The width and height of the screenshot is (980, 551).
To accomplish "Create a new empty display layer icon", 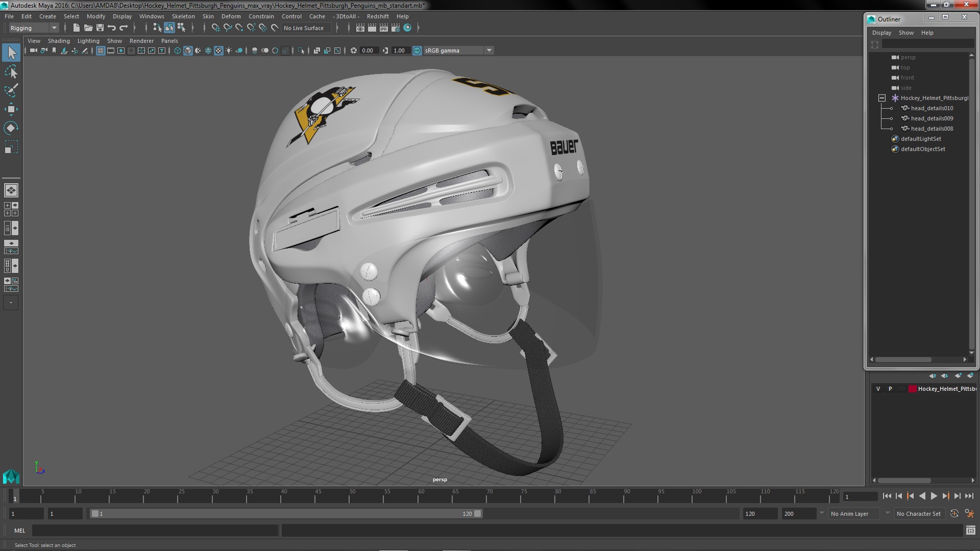I will click(x=958, y=375).
